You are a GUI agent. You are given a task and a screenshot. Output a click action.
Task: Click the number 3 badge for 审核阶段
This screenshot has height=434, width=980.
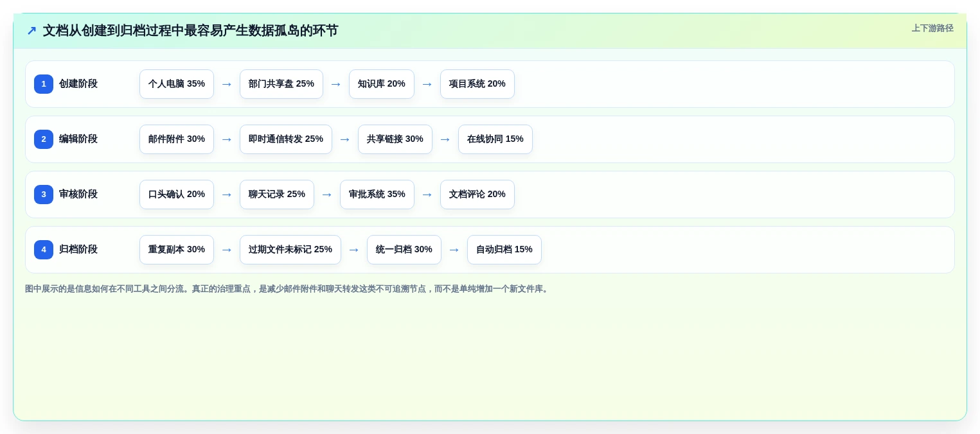[44, 195]
